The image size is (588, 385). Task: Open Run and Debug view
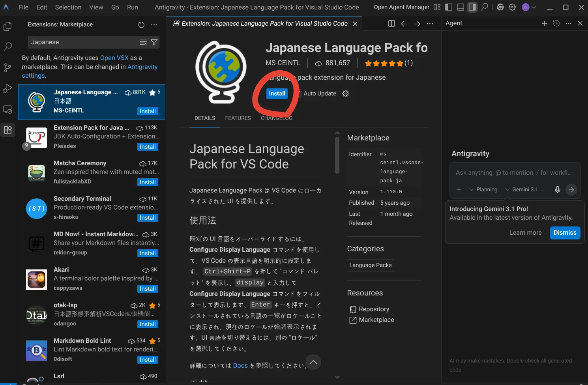pos(7,88)
